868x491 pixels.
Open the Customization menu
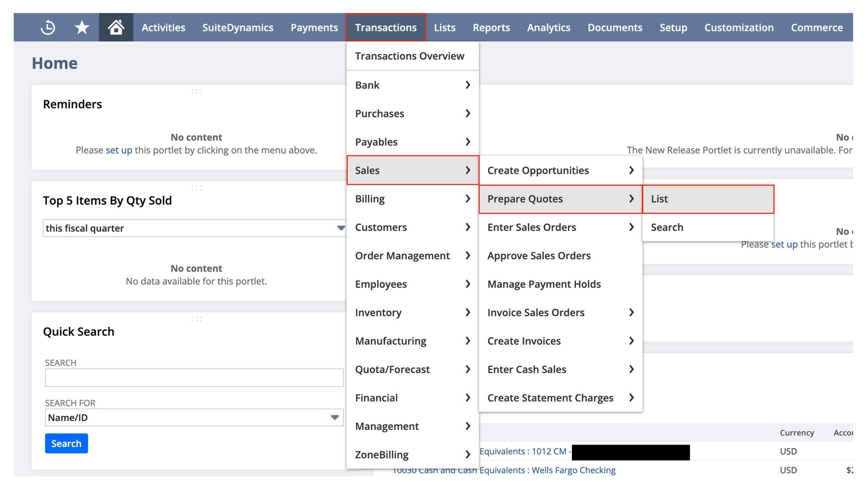click(x=739, y=28)
